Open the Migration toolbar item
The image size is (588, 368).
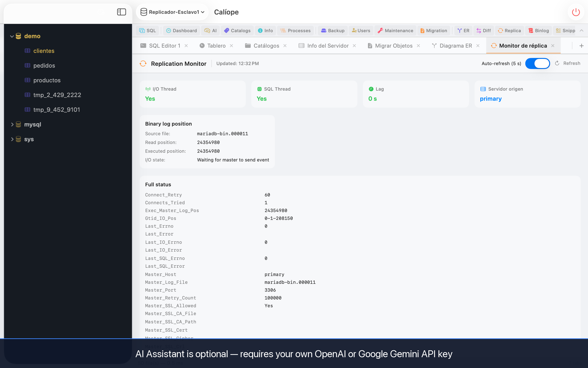tap(434, 30)
